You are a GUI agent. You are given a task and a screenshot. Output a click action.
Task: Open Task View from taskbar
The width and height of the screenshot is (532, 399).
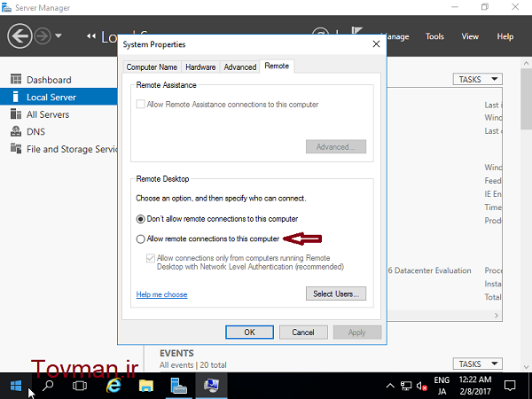click(x=80, y=386)
